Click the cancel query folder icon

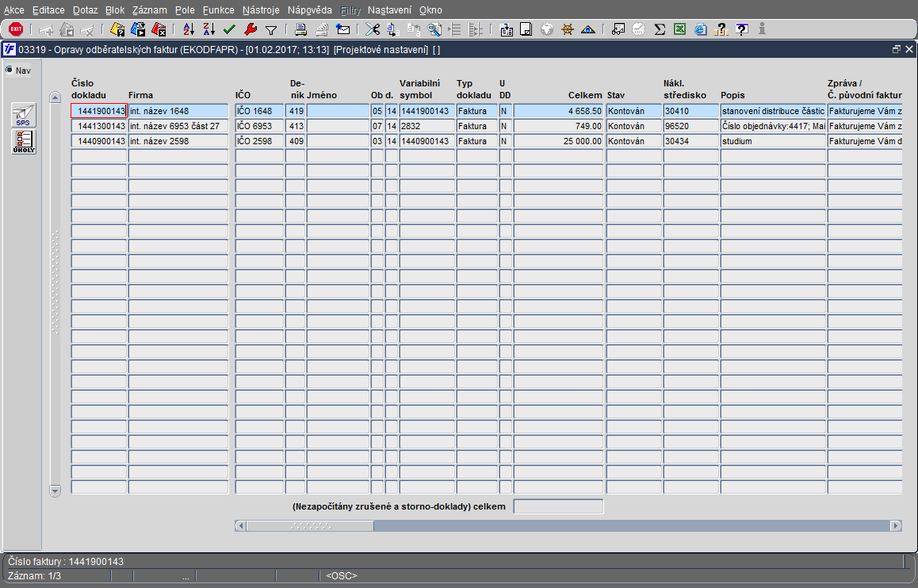point(159,29)
